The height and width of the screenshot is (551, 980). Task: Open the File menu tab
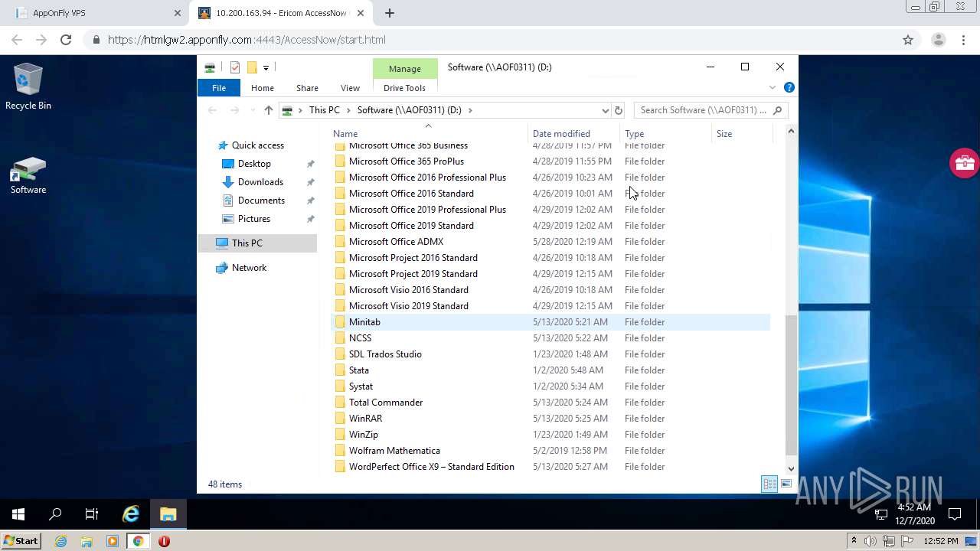click(x=219, y=88)
